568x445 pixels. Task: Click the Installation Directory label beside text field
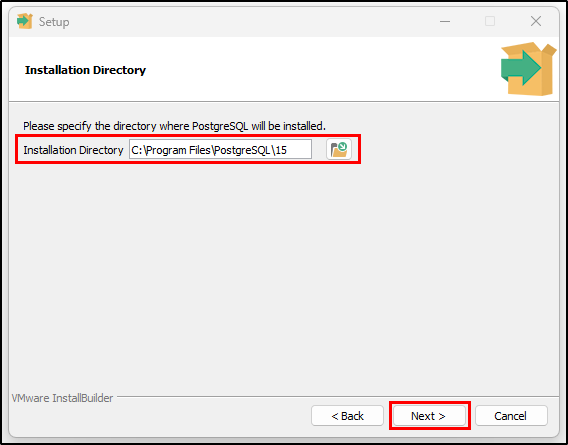coord(73,150)
